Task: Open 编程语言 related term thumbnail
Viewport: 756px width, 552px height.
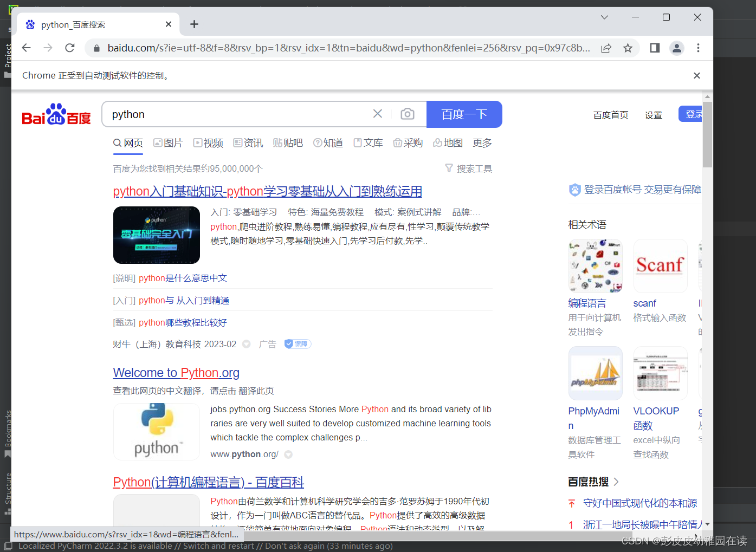Action: tap(595, 266)
